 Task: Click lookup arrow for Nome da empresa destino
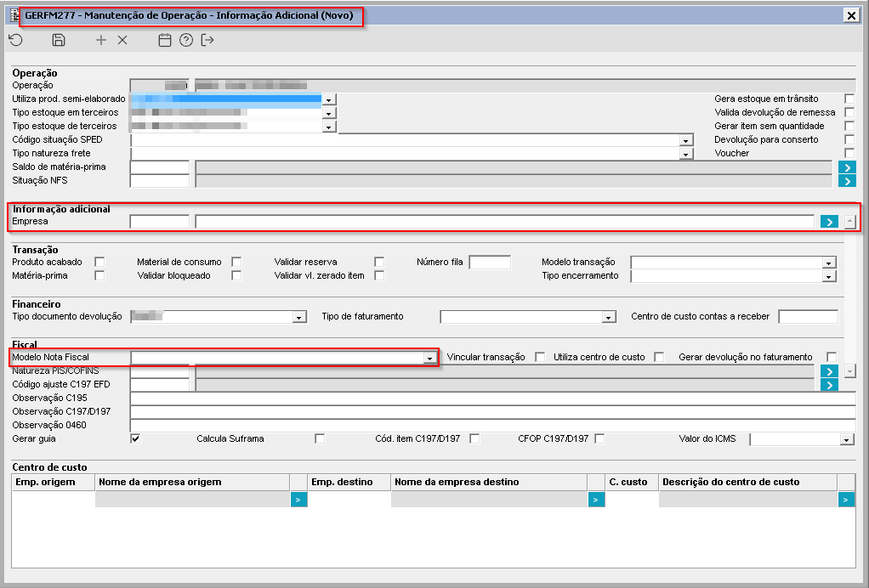pos(596,500)
